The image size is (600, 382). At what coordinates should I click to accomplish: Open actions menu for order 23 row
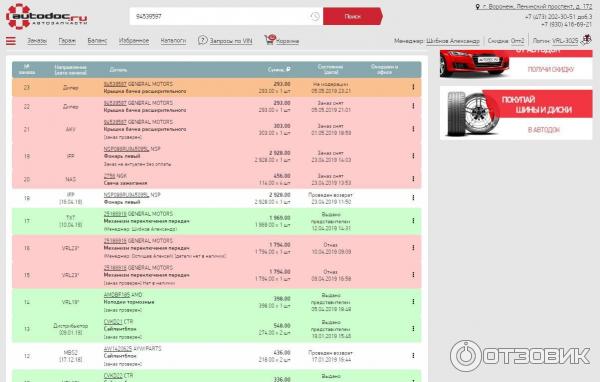(x=413, y=87)
